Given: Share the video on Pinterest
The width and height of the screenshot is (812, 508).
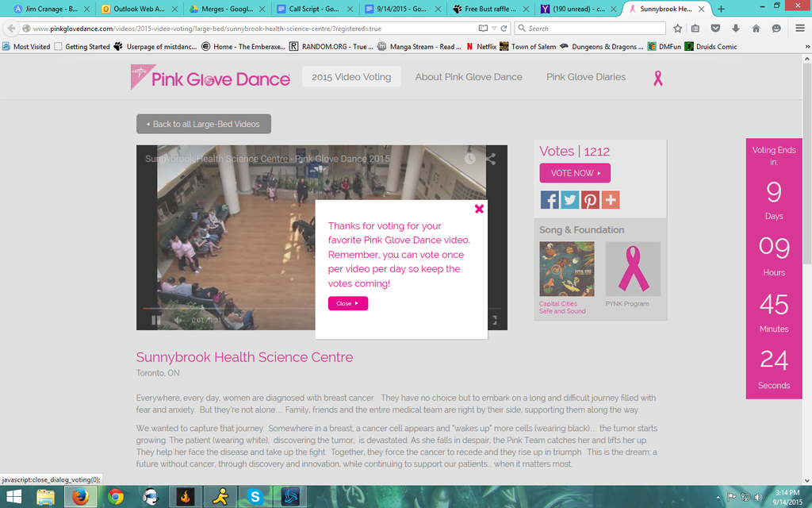Looking at the screenshot, I should coord(590,200).
